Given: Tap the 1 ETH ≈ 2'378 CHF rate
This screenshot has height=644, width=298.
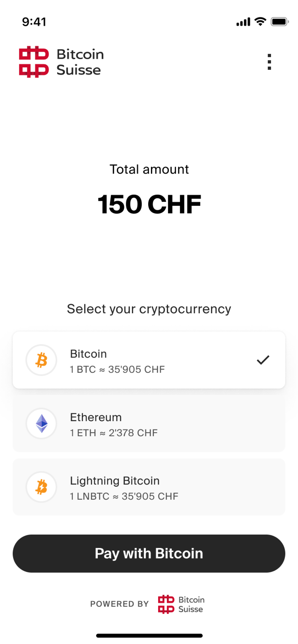Looking at the screenshot, I should coord(114,433).
